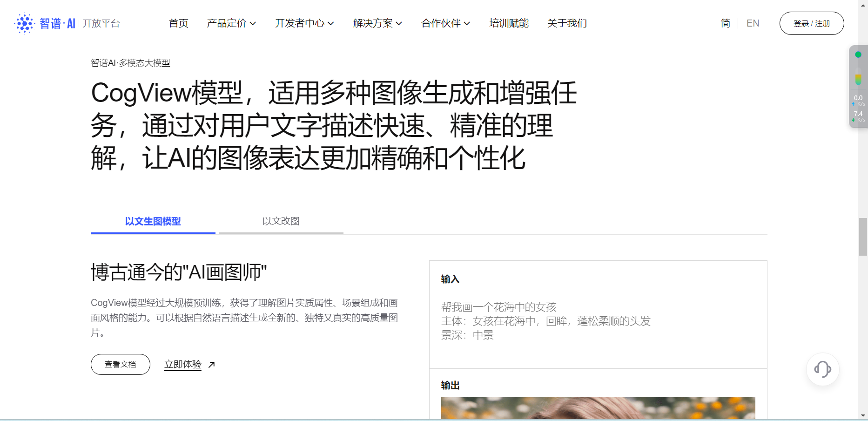This screenshot has height=421, width=868.
Task: Click the page vertical scrollbar thumb
Action: [x=863, y=237]
